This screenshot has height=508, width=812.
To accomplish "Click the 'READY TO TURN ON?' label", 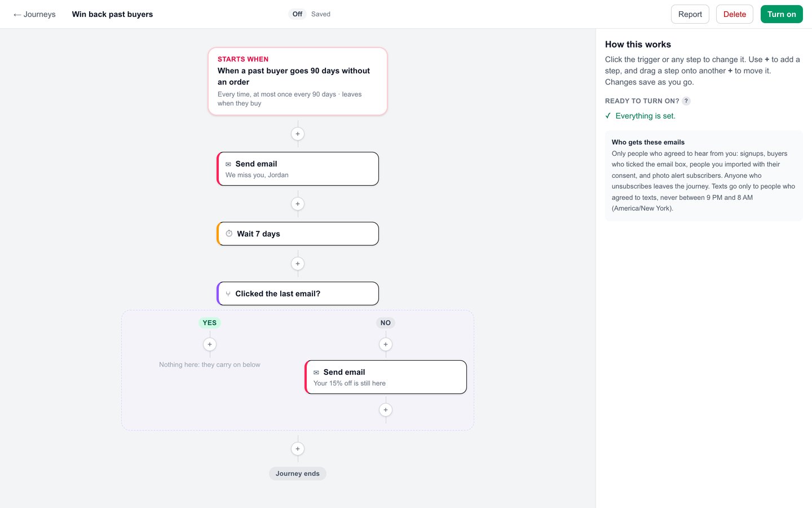I will click(x=642, y=101).
